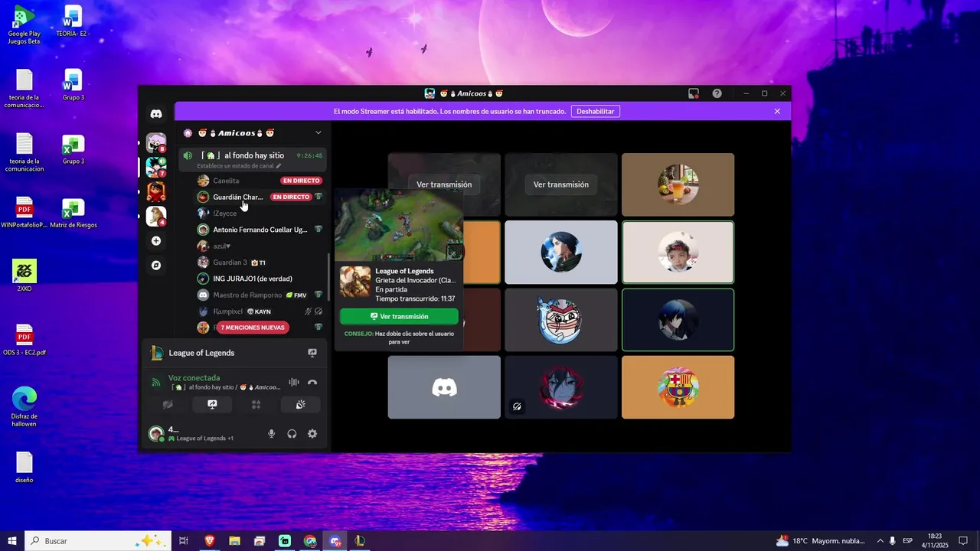Click League of Legends champion art in popup
Image resolution: width=980 pixels, height=551 pixels.
point(354,281)
